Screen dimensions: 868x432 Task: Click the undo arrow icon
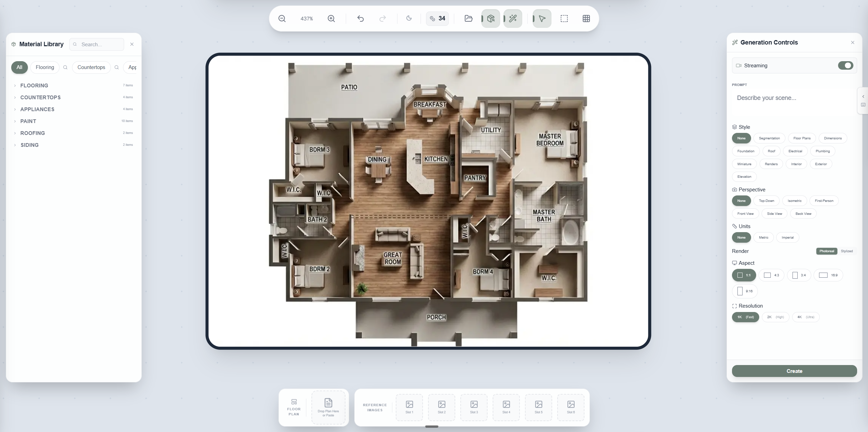(x=360, y=19)
